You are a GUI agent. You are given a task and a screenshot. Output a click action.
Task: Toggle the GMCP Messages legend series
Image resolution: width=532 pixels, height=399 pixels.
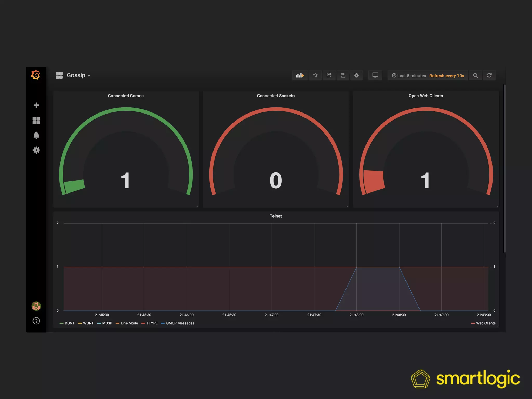coord(180,323)
